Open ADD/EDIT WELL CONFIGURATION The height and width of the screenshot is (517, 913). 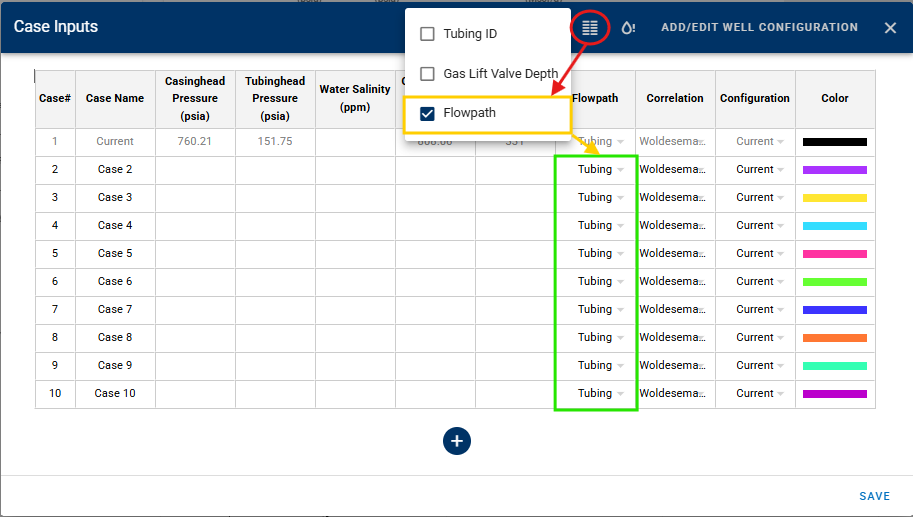coord(759,27)
